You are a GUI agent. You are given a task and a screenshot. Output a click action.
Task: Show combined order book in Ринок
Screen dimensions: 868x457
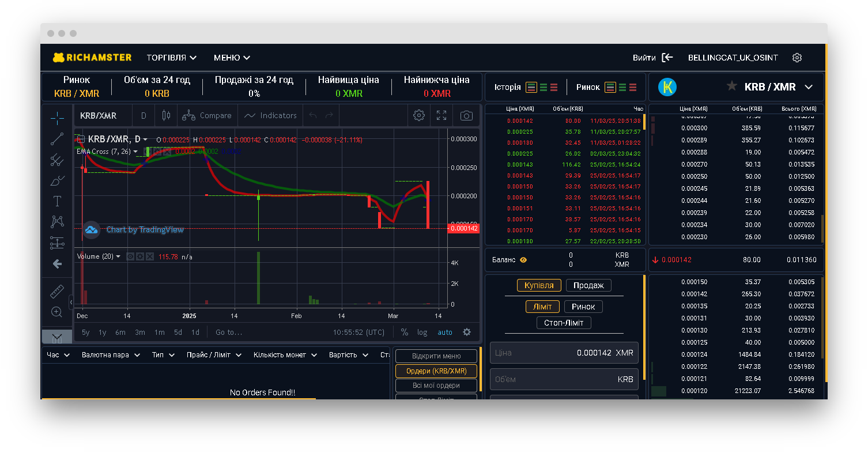click(610, 87)
